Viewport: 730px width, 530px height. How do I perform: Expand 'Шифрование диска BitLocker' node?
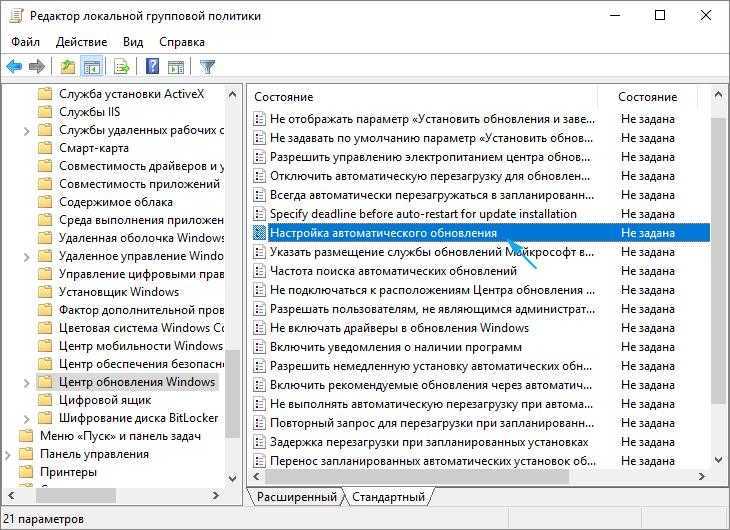click(27, 419)
